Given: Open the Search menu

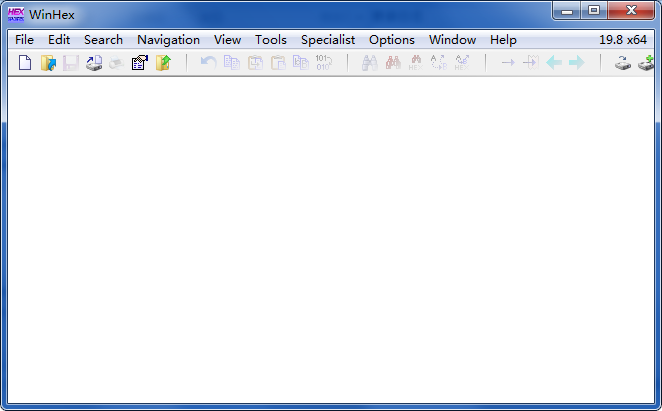Looking at the screenshot, I should pos(103,40).
